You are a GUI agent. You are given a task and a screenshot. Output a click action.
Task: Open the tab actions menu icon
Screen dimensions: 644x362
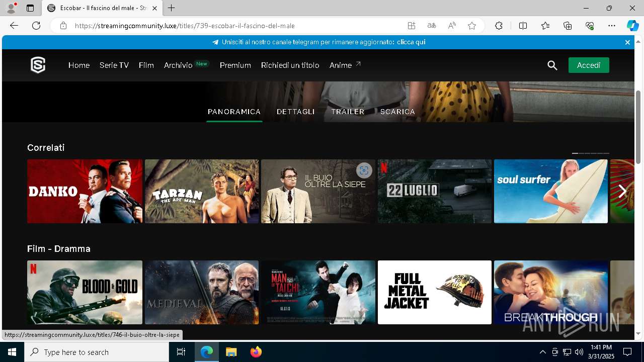(30, 8)
